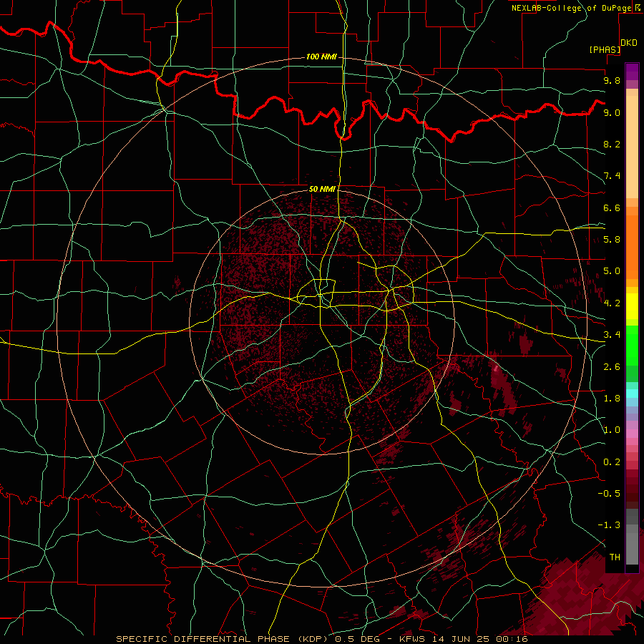
Task: Click the TH threshold label
Action: pos(615,557)
